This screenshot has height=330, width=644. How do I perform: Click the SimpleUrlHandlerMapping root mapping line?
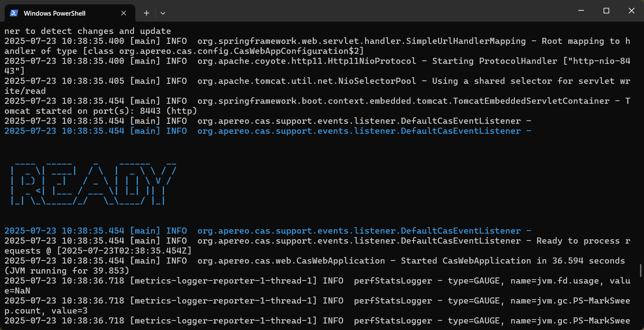pyautogui.click(x=304, y=41)
